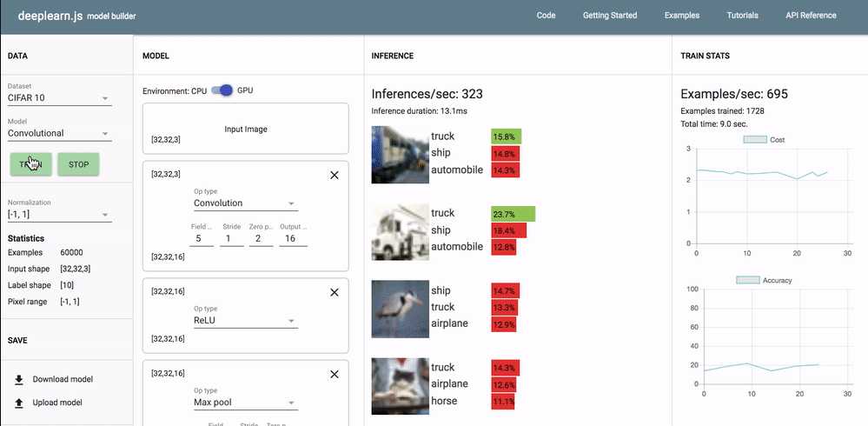This screenshot has width=868, height=426.
Task: Click the Field size input showing 5
Action: point(201,238)
